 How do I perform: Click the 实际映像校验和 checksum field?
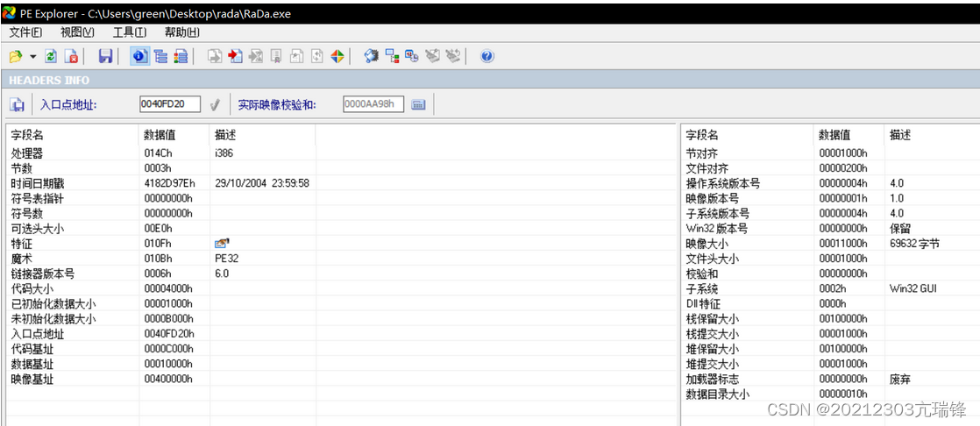click(x=373, y=104)
